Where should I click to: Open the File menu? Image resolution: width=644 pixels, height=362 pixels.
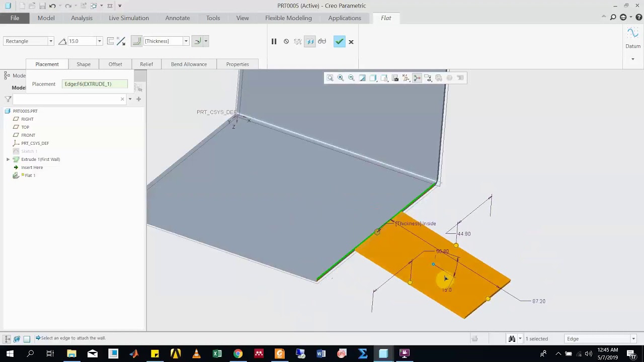(x=15, y=18)
